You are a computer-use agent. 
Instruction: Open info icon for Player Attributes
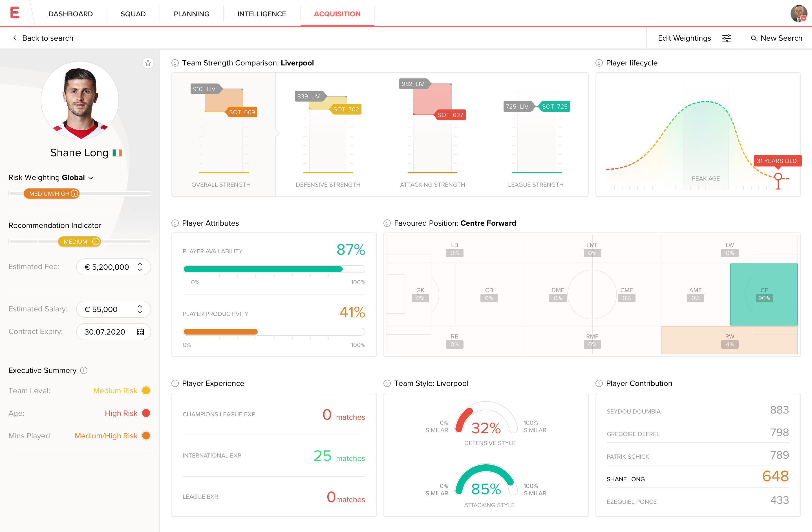pyautogui.click(x=175, y=223)
